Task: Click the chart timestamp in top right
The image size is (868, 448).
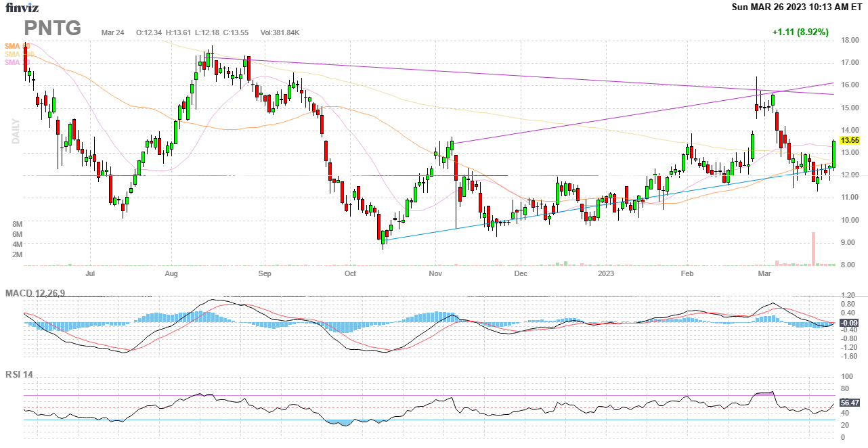Action: pos(797,7)
